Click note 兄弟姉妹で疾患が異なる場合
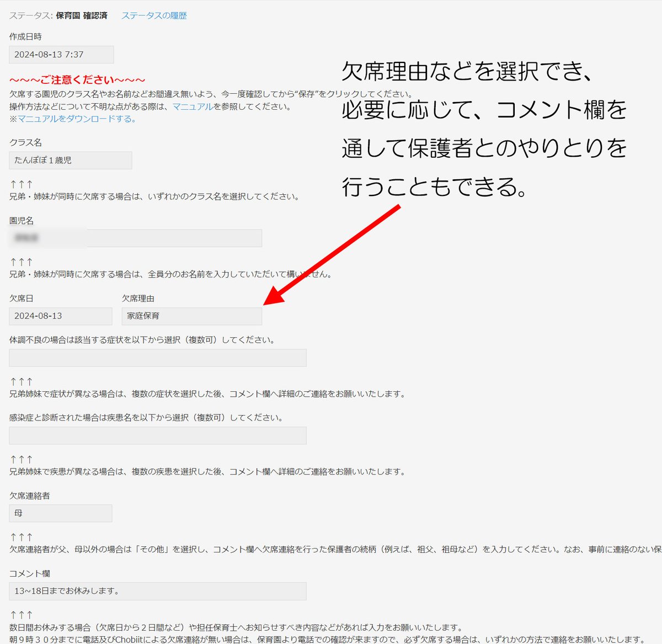Image resolution: width=662 pixels, height=644 pixels. pos(209,472)
